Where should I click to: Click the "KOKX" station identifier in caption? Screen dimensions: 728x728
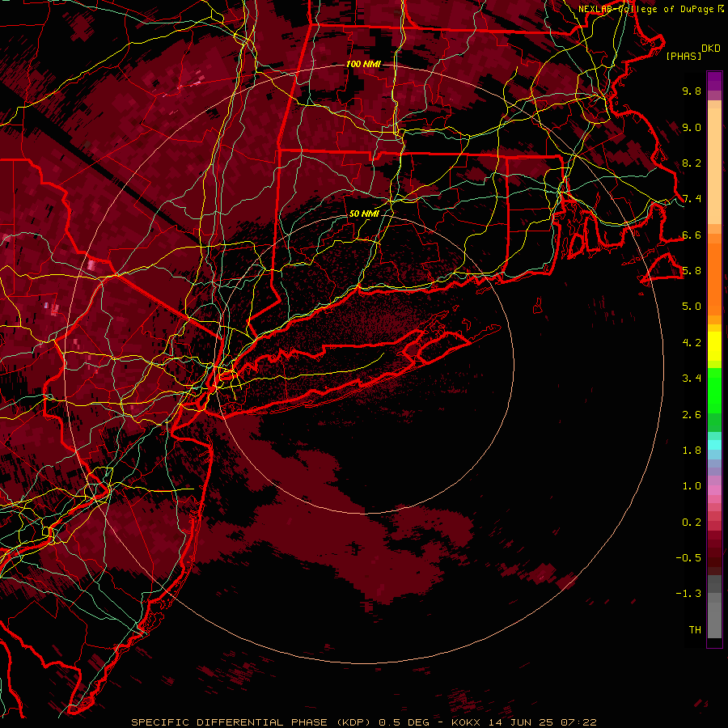467,722
